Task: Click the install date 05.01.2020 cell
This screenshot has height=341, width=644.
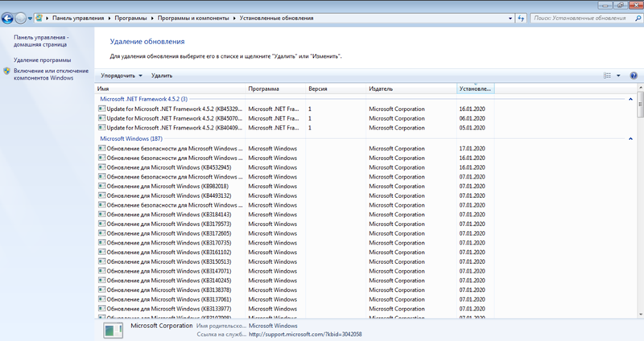Action: click(472, 128)
